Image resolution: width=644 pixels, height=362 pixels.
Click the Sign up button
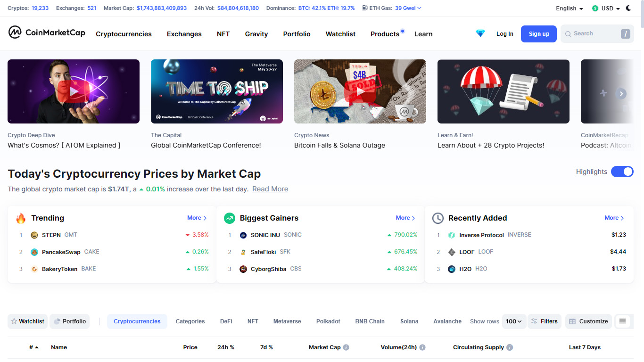tap(539, 34)
